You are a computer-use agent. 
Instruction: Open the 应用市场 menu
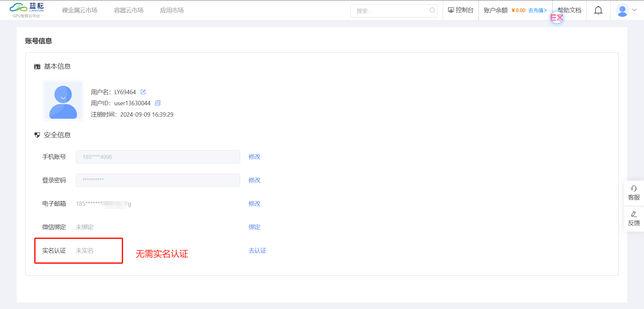point(172,10)
